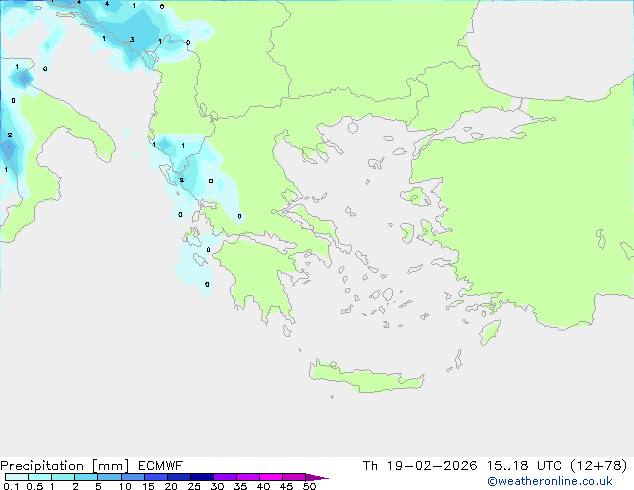Click the 0.5–1 mm legend color
This screenshot has width=634, height=490.
[x=40, y=477]
